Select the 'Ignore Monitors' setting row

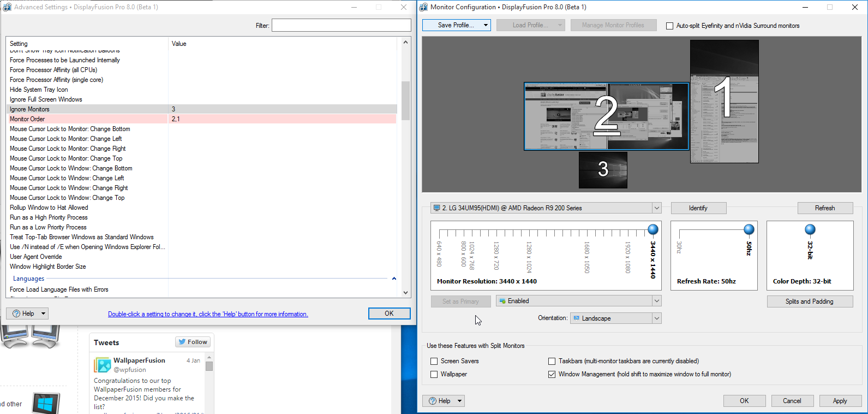pos(202,109)
